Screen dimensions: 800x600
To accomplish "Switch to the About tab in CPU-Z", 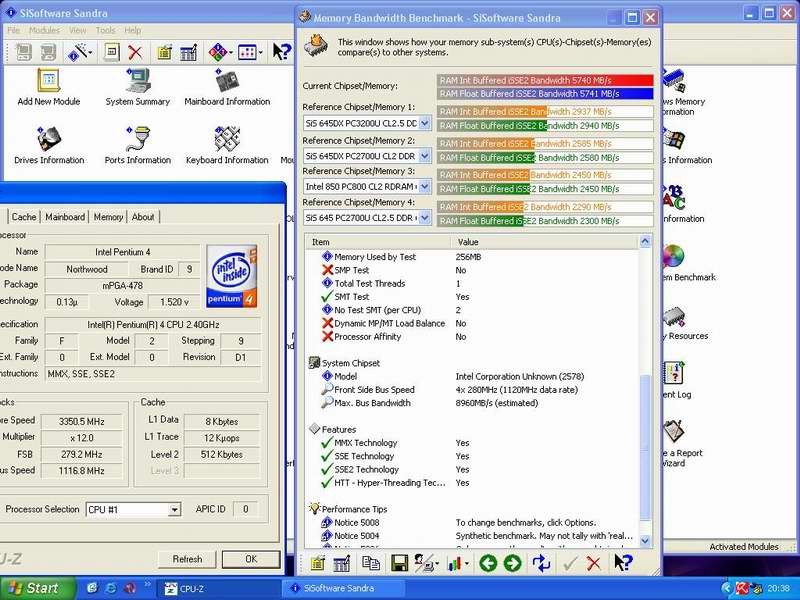I will tap(143, 217).
